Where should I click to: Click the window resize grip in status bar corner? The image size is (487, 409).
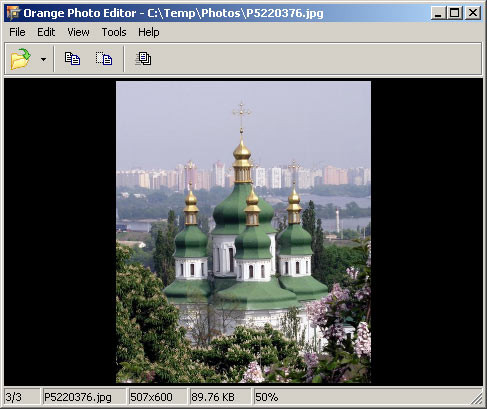[x=477, y=399]
